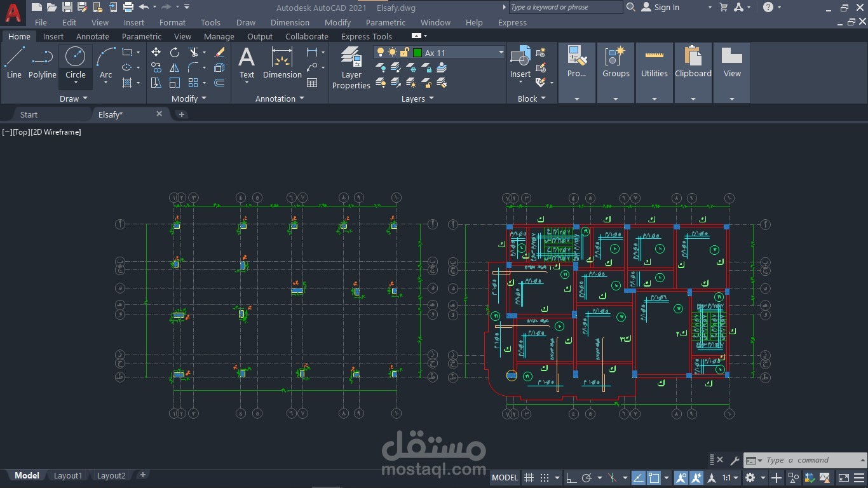Toggle Polar tracking in status bar
868x488 pixels.
click(x=587, y=478)
